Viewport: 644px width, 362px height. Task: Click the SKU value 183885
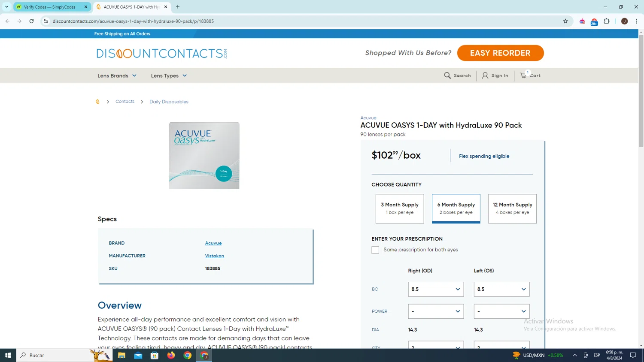tap(213, 269)
